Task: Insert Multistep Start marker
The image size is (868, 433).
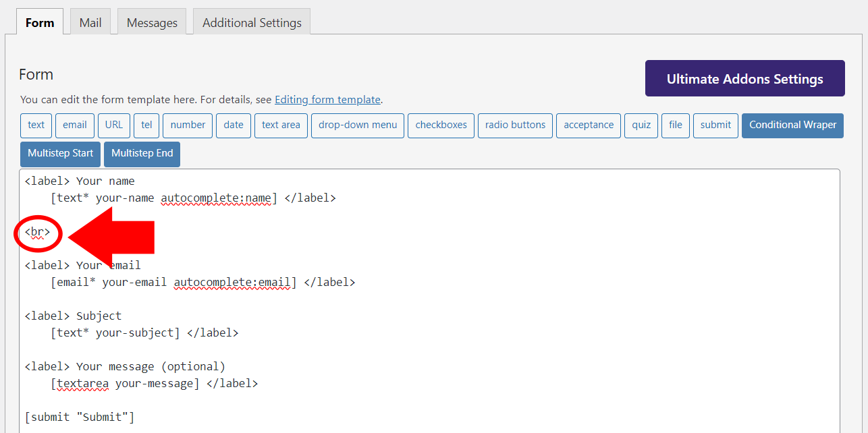Action: [60, 154]
